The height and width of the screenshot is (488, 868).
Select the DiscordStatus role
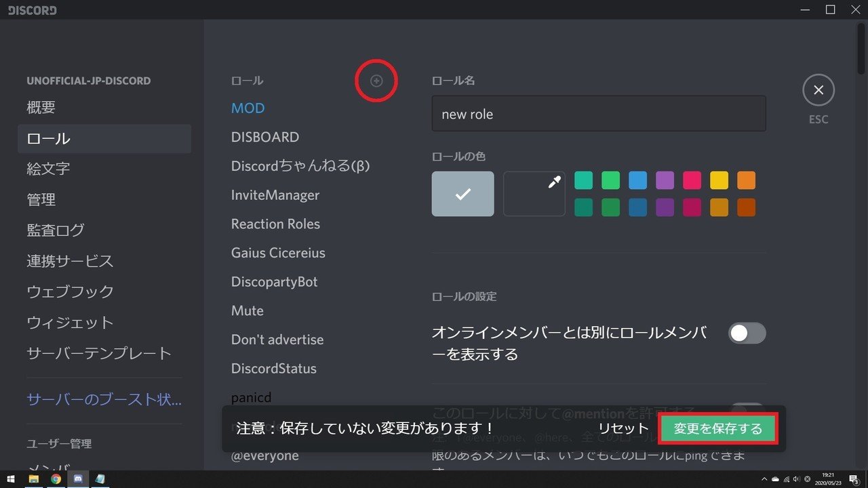274,369
